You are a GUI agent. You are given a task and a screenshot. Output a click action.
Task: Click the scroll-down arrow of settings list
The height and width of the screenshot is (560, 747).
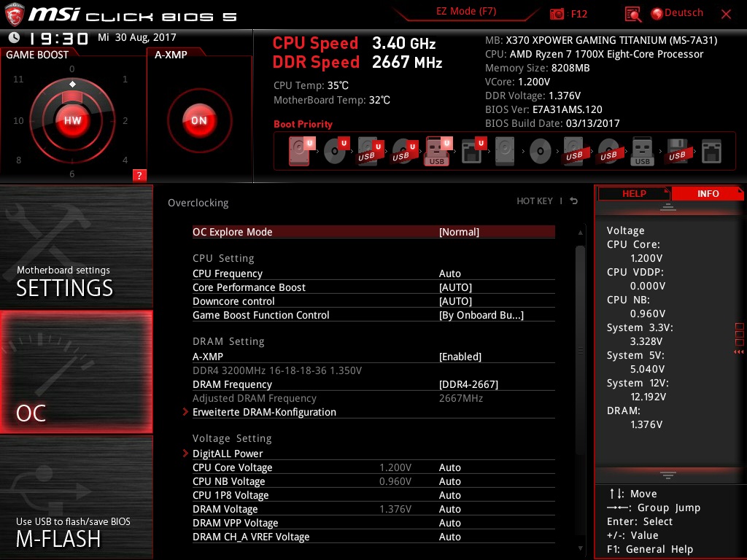(580, 548)
